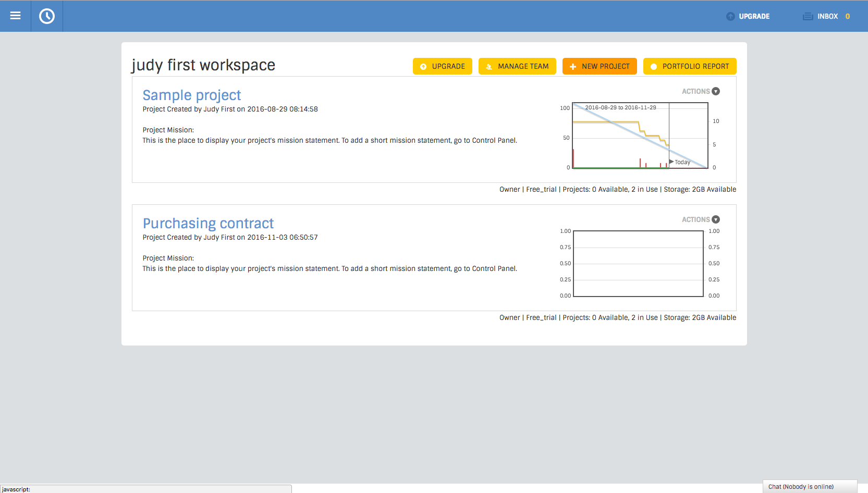Screen dimensions: 868x493
Task: Click 'Project Created by Judy First on 2016-08-29 08:14:58'
Action: tap(230, 109)
